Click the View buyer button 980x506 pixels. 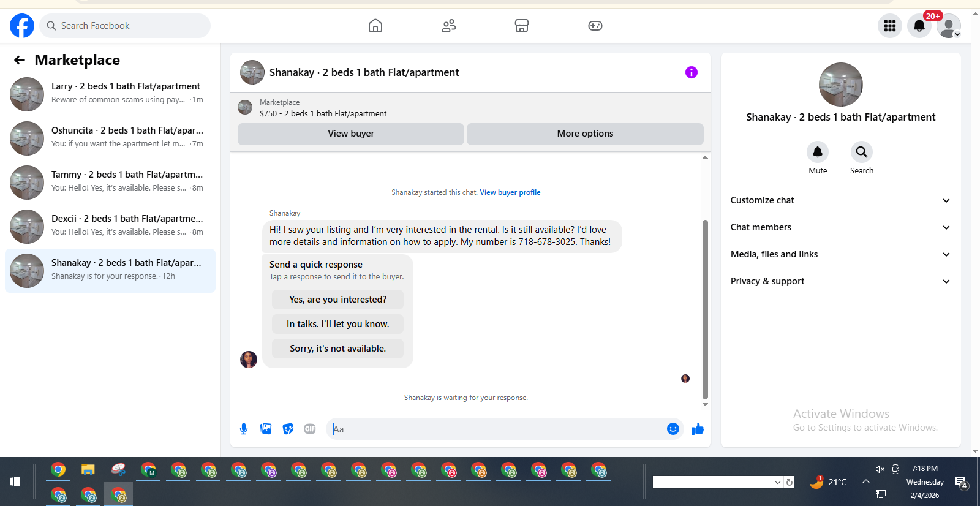[x=351, y=134]
